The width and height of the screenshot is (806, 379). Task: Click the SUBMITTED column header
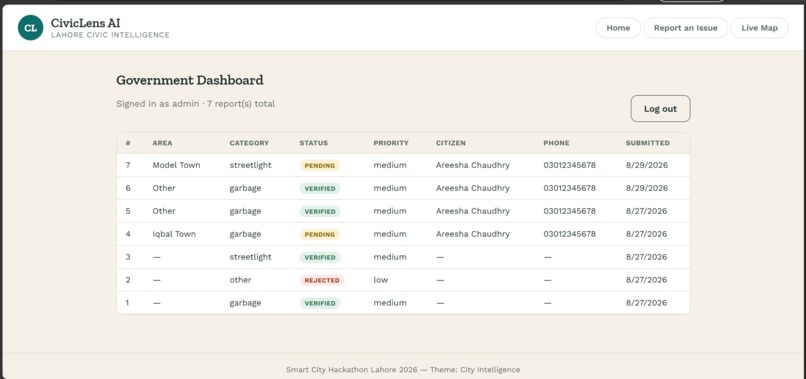[x=648, y=143]
